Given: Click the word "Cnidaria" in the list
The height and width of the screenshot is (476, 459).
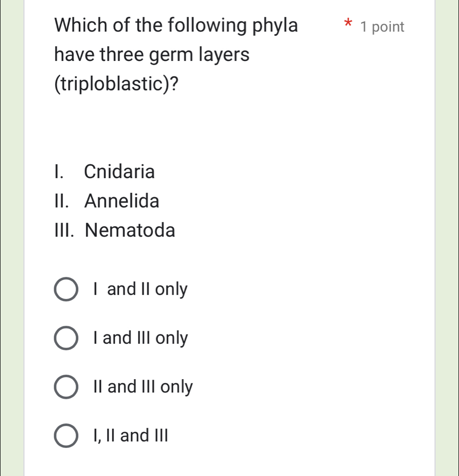Looking at the screenshot, I should coord(120,172).
